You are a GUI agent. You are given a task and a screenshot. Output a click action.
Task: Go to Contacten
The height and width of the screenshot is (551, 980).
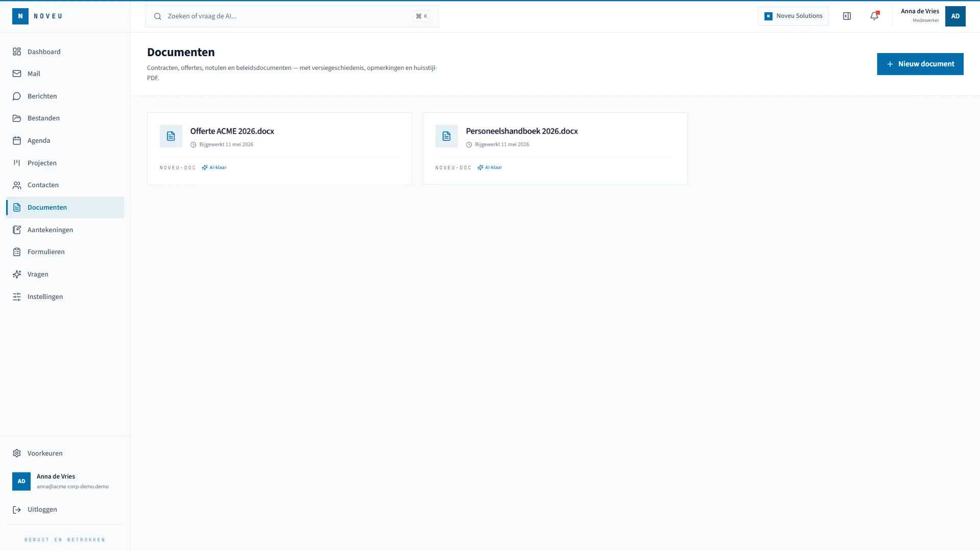tap(65, 185)
